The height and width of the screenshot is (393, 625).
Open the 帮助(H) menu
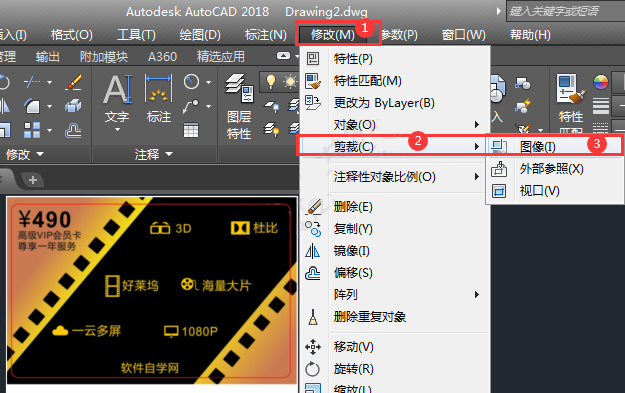pos(530,35)
